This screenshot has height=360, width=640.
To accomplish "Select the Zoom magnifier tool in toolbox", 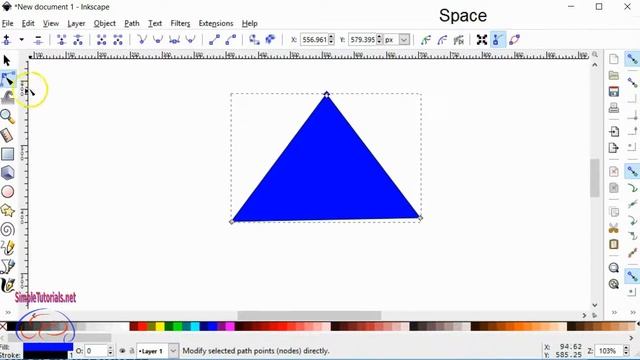I will (x=7, y=116).
